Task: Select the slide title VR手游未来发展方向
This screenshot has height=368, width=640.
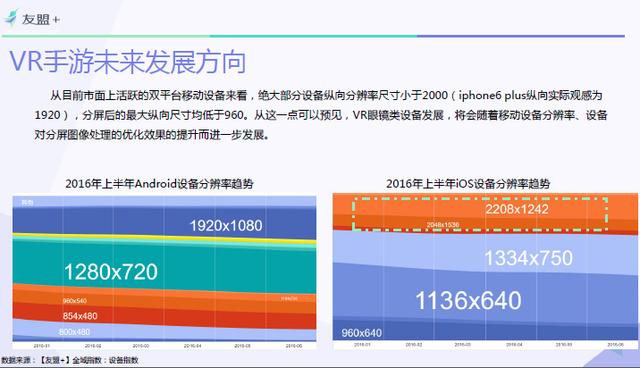Action: click(128, 62)
